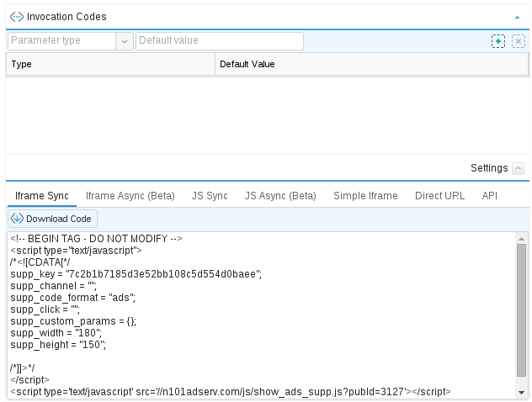The width and height of the screenshot is (532, 402).
Task: Sort by Default Value column header
Action: (x=371, y=64)
